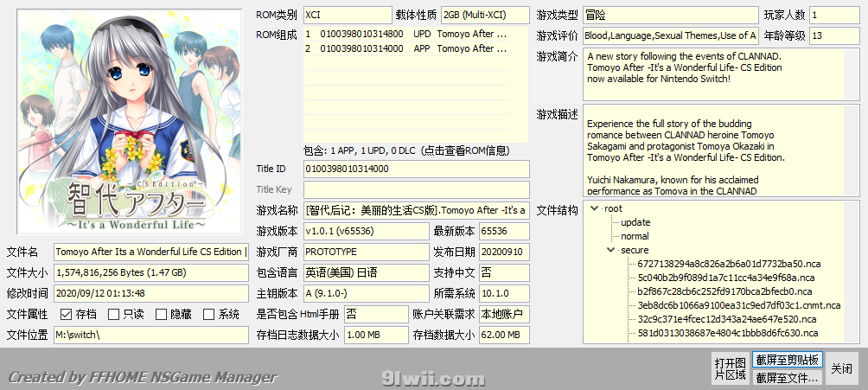Viewport: 868px width, 390px height.
Task: Collapse the secure folder tree node
Action: 610,251
